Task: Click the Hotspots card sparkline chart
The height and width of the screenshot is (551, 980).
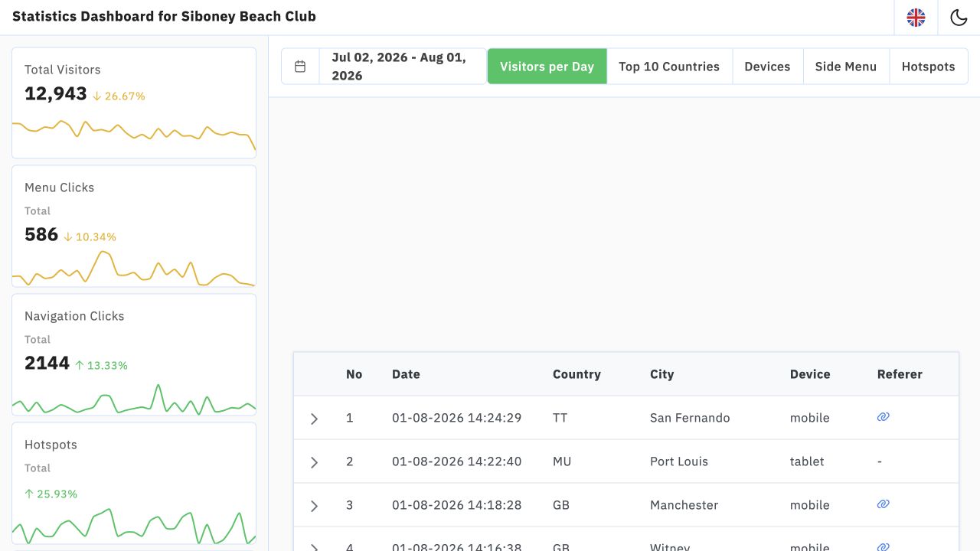Action: pos(134,525)
